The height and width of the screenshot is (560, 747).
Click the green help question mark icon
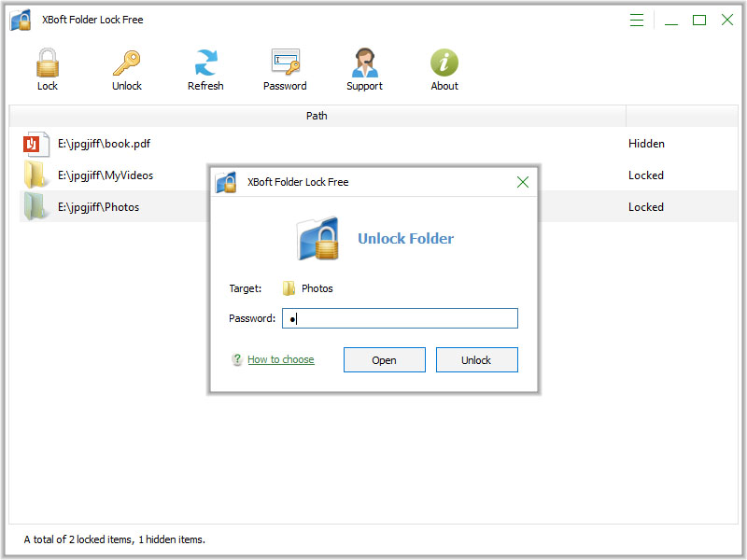tap(237, 359)
